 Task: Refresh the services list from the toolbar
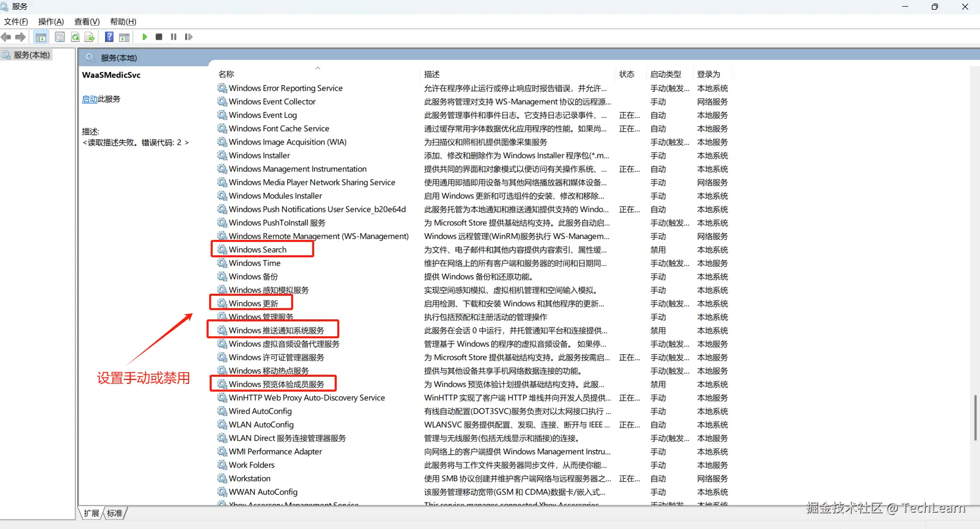(75, 37)
